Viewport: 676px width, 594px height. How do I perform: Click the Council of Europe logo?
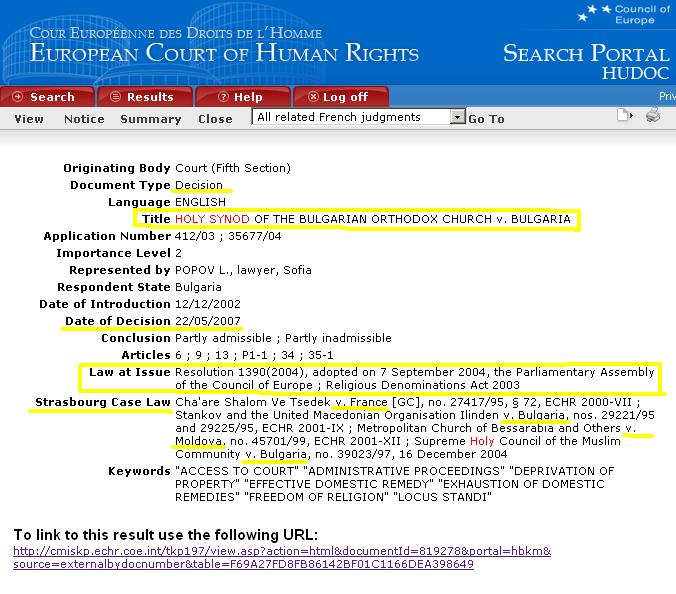[623, 14]
